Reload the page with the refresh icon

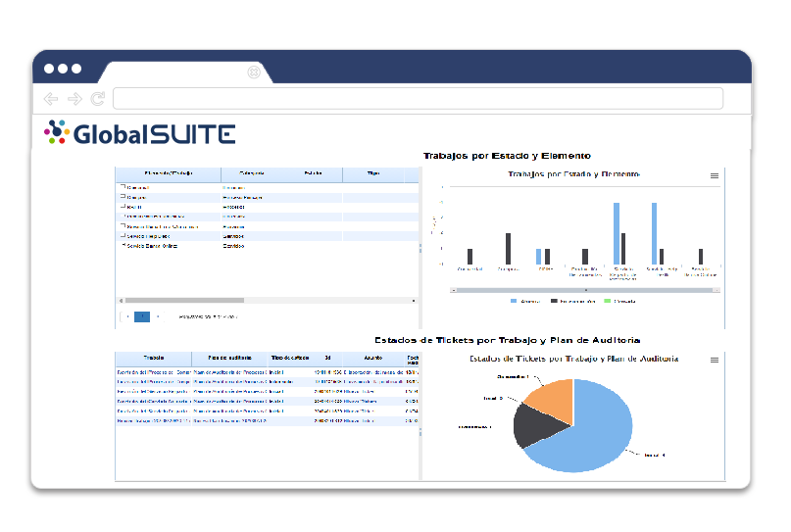(x=97, y=99)
